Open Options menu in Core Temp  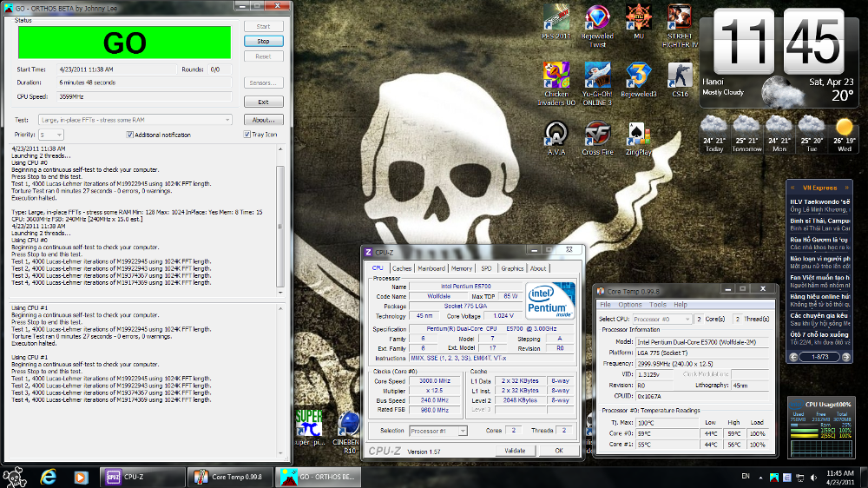coord(630,305)
